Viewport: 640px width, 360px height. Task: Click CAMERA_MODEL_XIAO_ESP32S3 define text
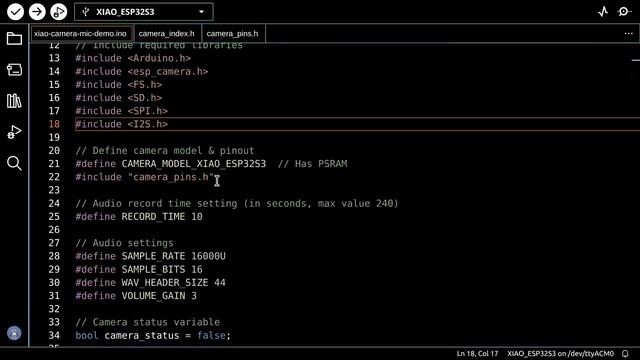point(194,164)
